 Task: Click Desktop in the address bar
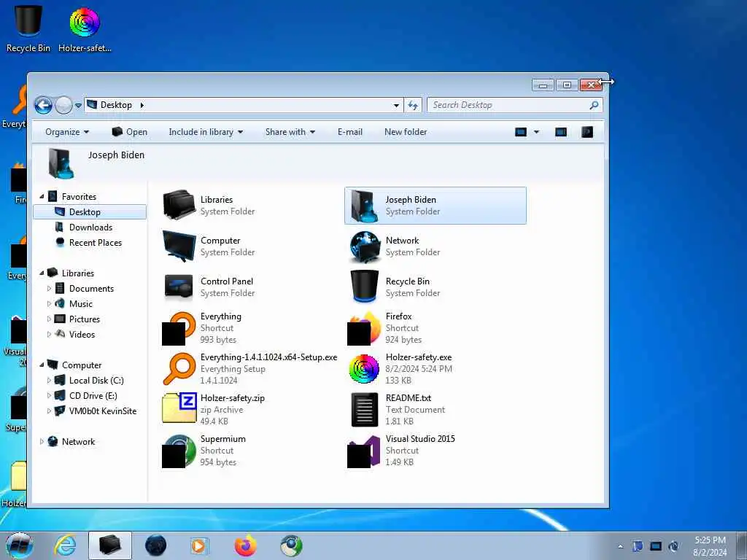pyautogui.click(x=116, y=105)
